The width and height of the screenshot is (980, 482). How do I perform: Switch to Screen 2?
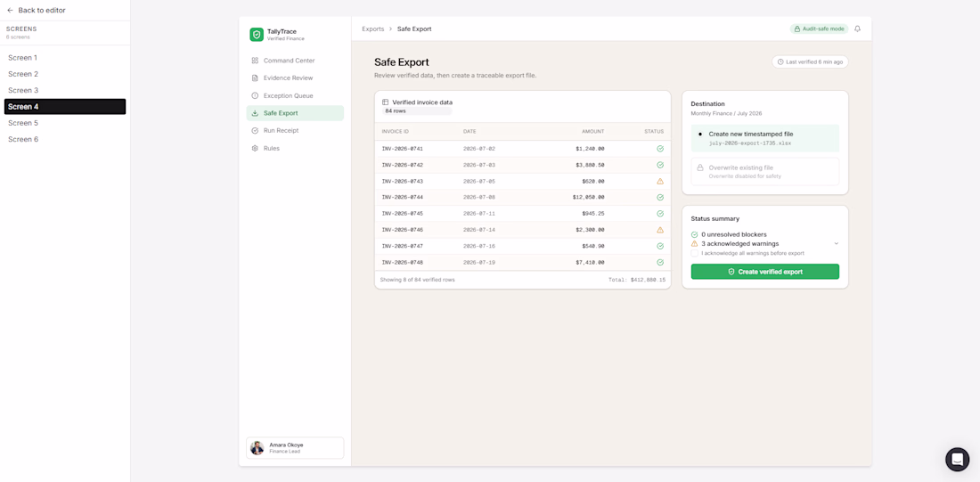[x=65, y=74]
